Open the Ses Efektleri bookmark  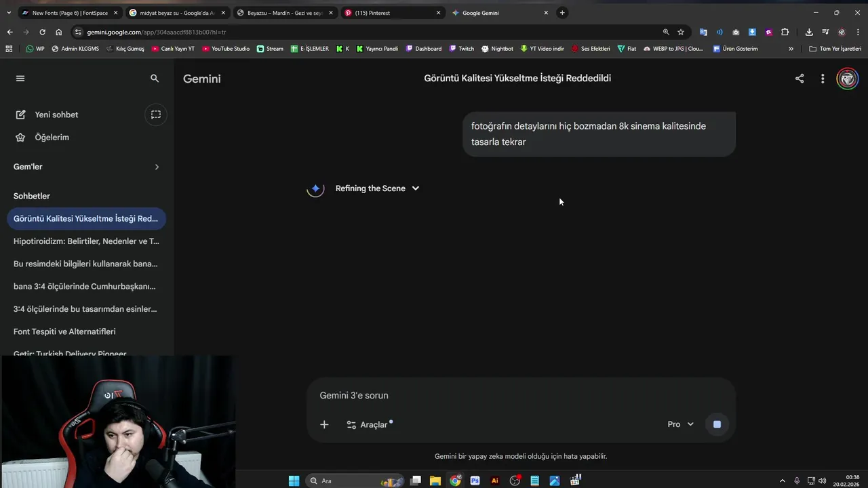(591, 49)
